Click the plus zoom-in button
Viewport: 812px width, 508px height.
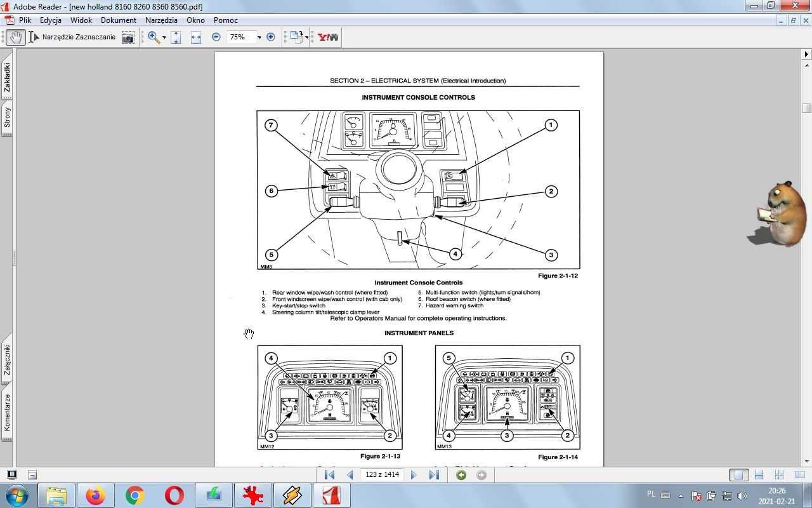[x=271, y=37]
